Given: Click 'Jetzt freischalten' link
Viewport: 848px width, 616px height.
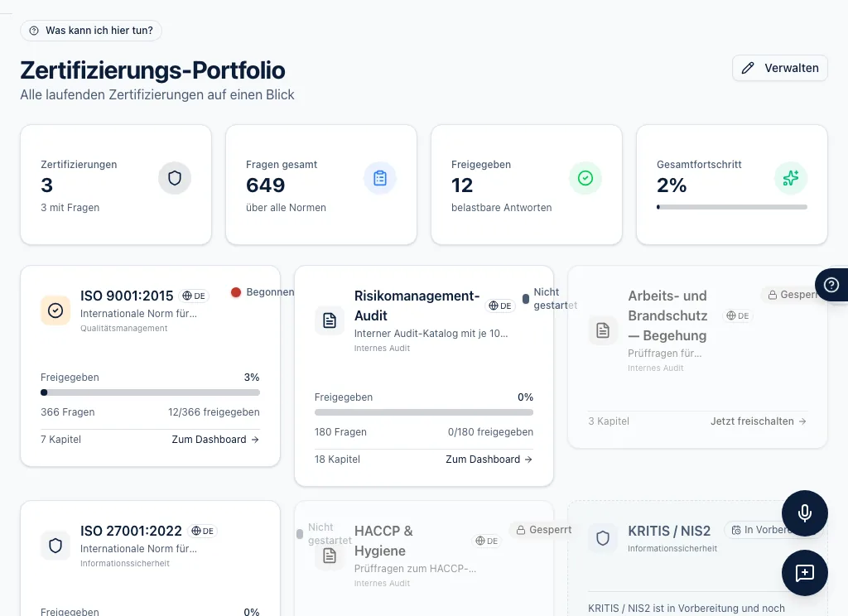Looking at the screenshot, I should point(759,421).
